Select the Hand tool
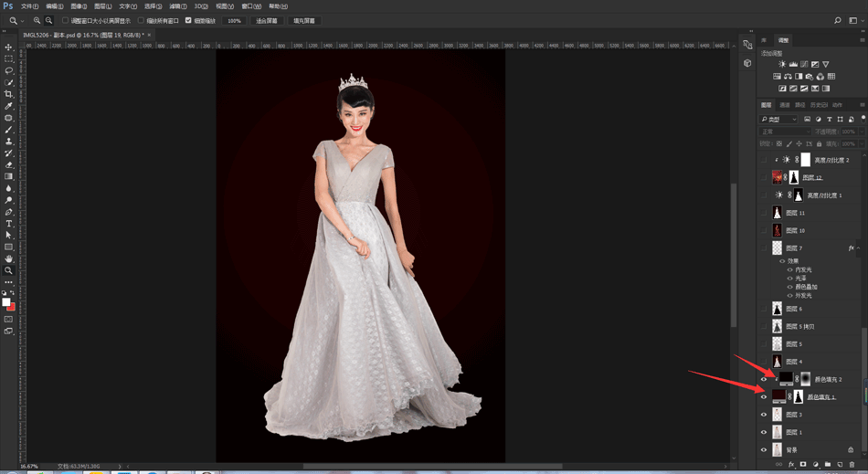 coord(9,258)
